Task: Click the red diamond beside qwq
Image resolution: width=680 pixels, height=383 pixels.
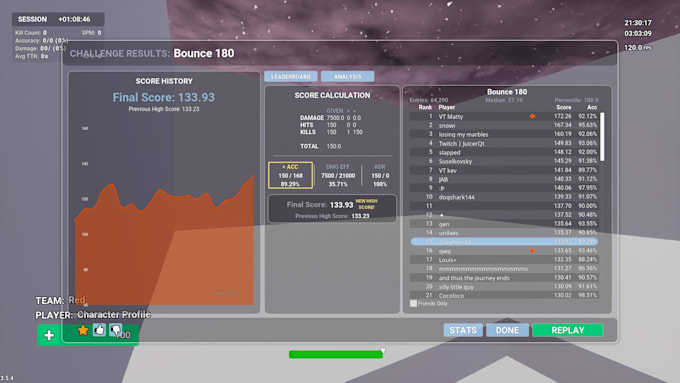Action: coord(532,251)
